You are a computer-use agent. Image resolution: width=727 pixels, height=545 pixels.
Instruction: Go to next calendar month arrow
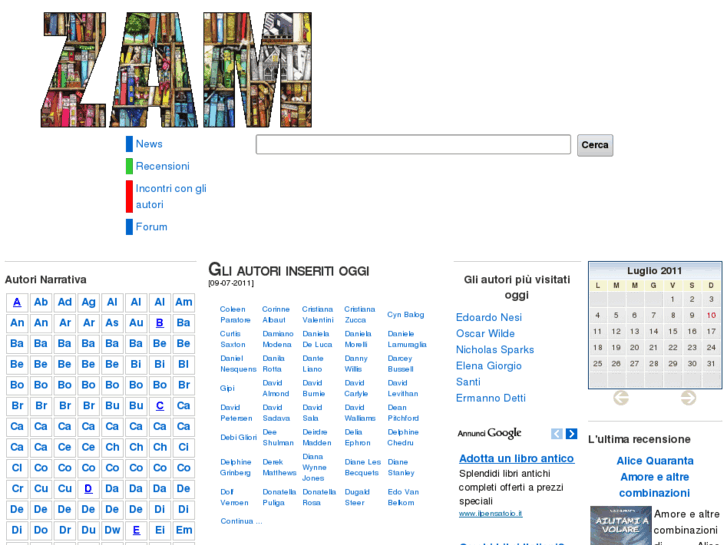click(689, 398)
